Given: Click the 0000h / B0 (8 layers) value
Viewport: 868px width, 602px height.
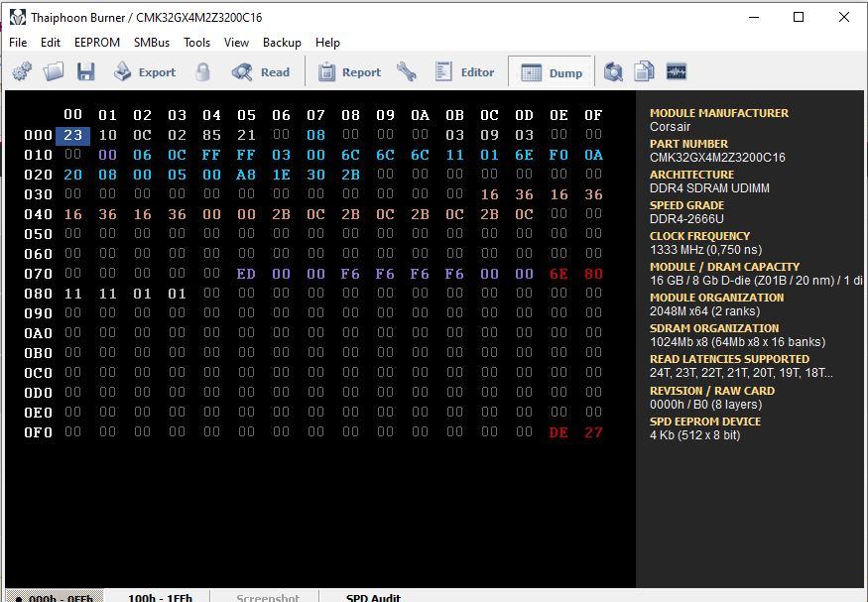Looking at the screenshot, I should [x=705, y=405].
